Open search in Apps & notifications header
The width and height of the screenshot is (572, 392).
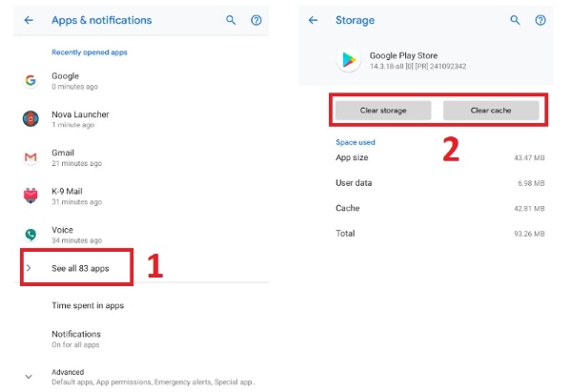(x=231, y=20)
